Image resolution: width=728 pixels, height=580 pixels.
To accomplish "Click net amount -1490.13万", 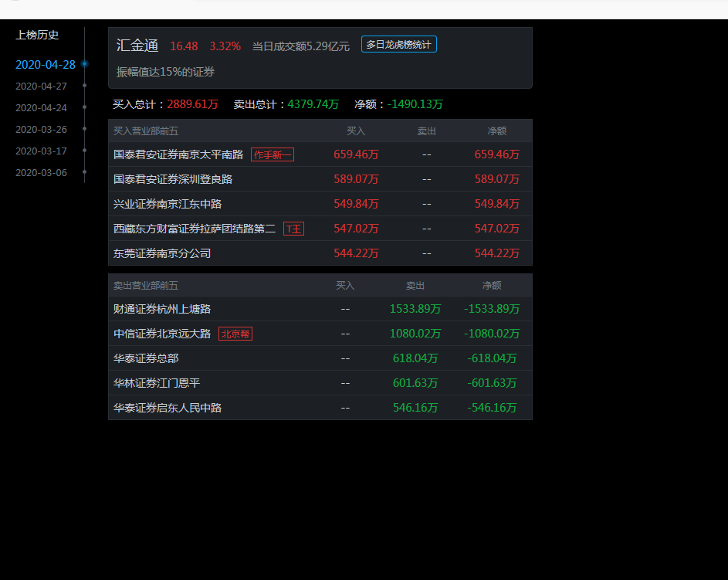I will 415,104.
